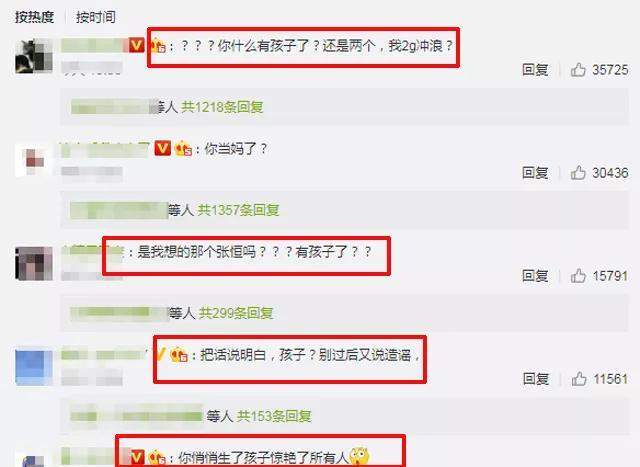The height and width of the screenshot is (467, 640).
Task: Open the first commenter's avatar
Action: [x=34, y=56]
